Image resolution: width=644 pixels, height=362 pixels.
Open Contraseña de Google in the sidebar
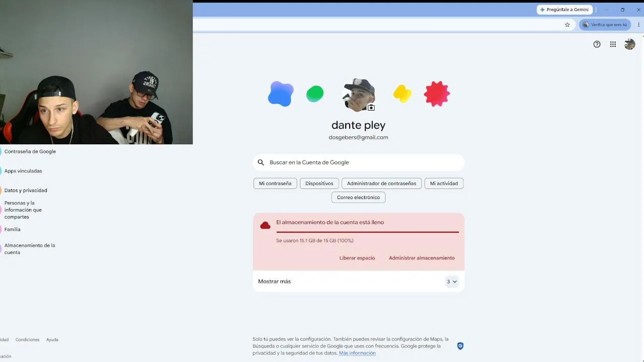pos(30,151)
